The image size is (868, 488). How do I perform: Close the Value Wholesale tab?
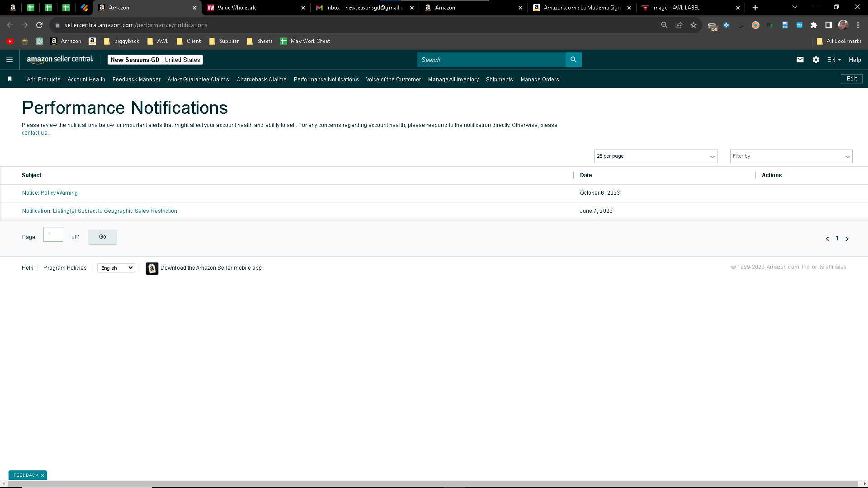tap(303, 8)
